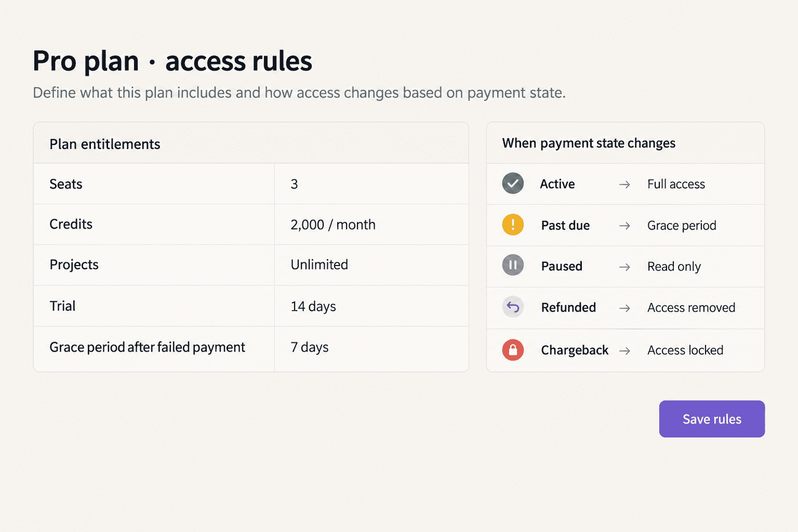Image resolution: width=798 pixels, height=532 pixels.
Task: Select the Access locked outcome
Action: [x=685, y=350]
